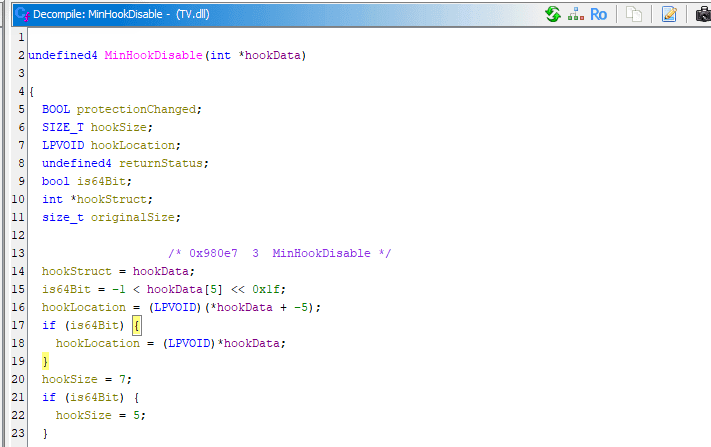Click the 0x1f constant on line 15
This screenshot has height=447, width=711.
pos(266,289)
